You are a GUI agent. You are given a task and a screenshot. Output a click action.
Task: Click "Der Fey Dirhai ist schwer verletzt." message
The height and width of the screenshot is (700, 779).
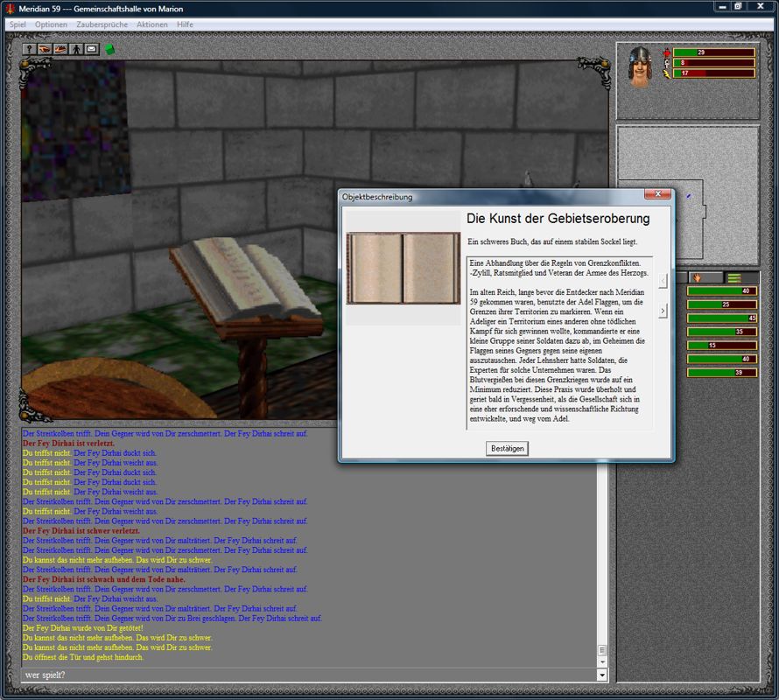(81, 530)
